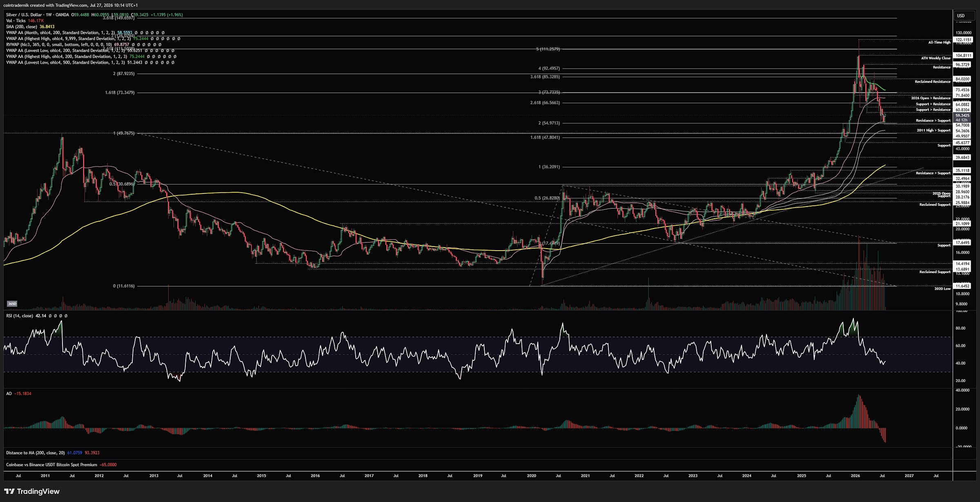
Task: Click the Fibonacci label 1.618 (47.8041)
Action: 545,138
